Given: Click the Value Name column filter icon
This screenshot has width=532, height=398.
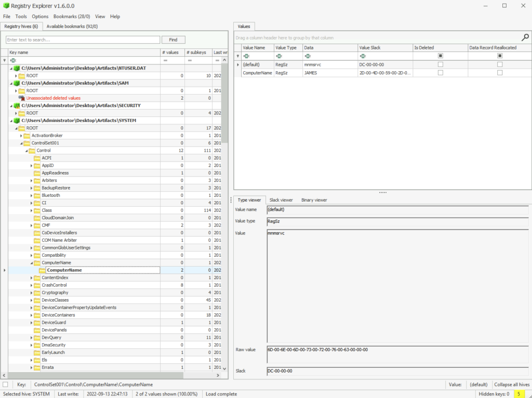Looking at the screenshot, I should pyautogui.click(x=247, y=56).
